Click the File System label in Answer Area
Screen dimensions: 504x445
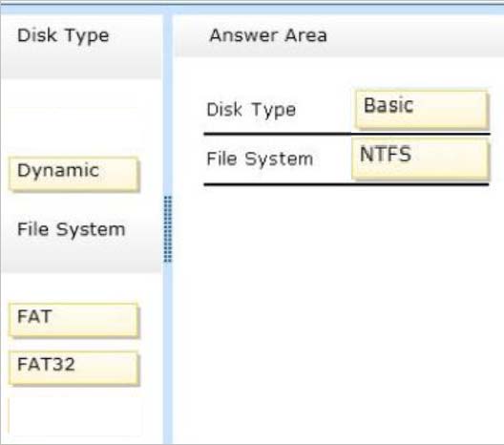[260, 159]
